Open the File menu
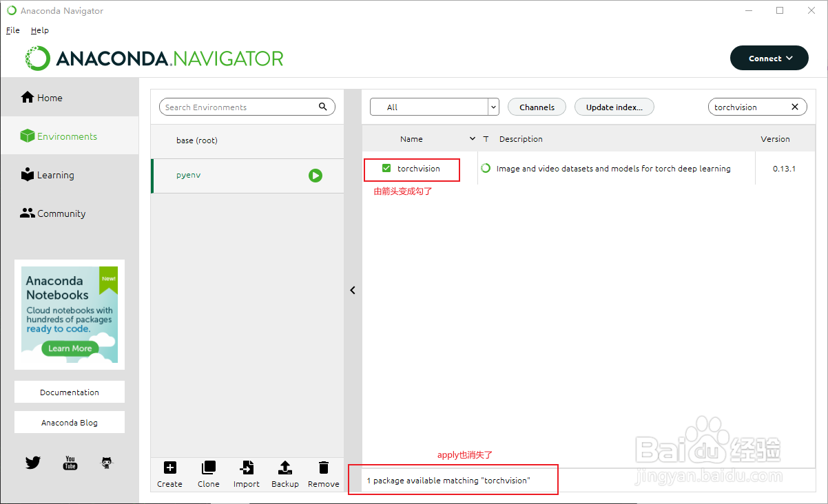Image resolution: width=828 pixels, height=504 pixels. coord(12,30)
